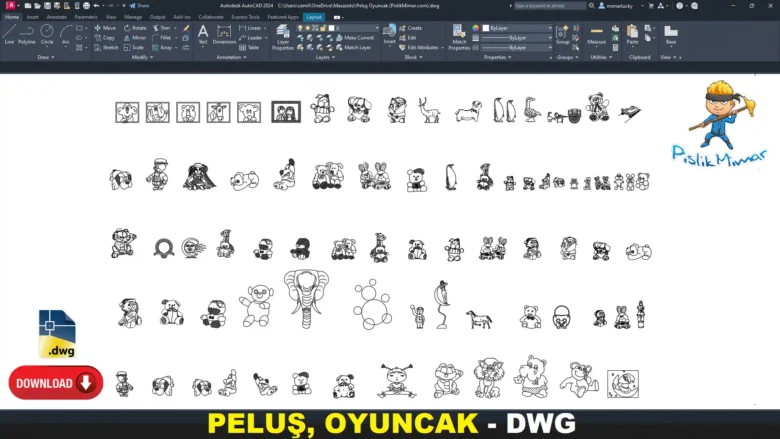Click the keyword search input field
Viewport: 780px width, 439px height.
(550, 6)
